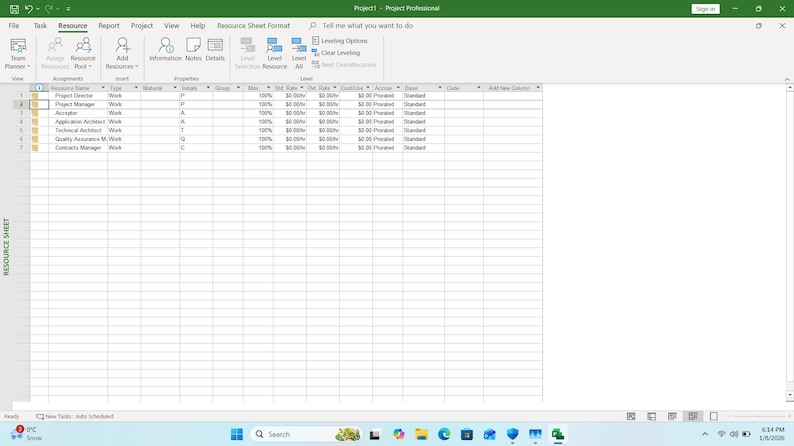This screenshot has height=446, width=794.
Task: Click note indicator icon for Project Director
Action: [x=34, y=96]
